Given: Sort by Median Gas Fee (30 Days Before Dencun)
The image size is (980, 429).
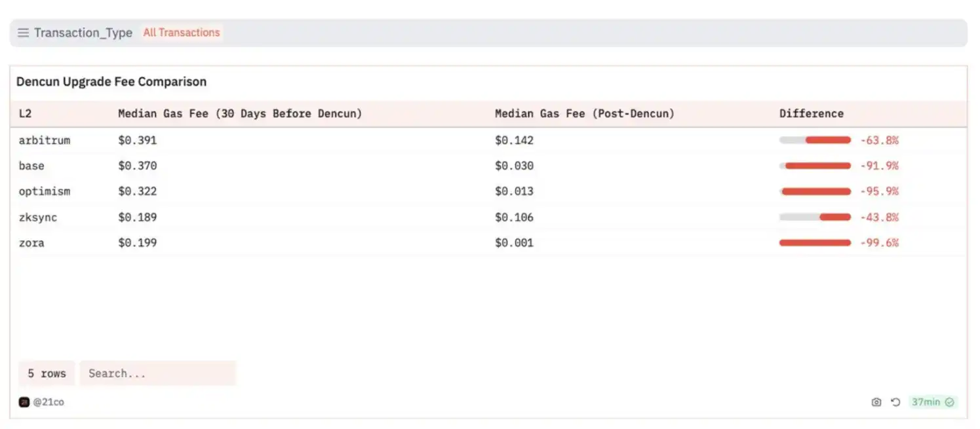Looking at the screenshot, I should pyautogui.click(x=240, y=113).
